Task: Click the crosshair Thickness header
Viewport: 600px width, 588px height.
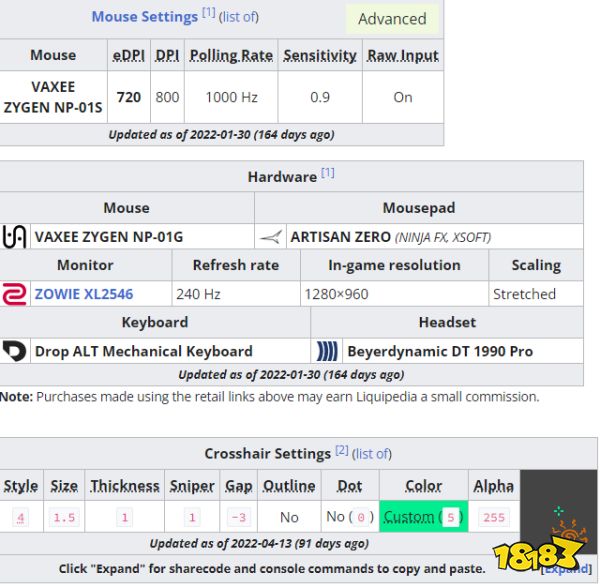Action: click(124, 486)
